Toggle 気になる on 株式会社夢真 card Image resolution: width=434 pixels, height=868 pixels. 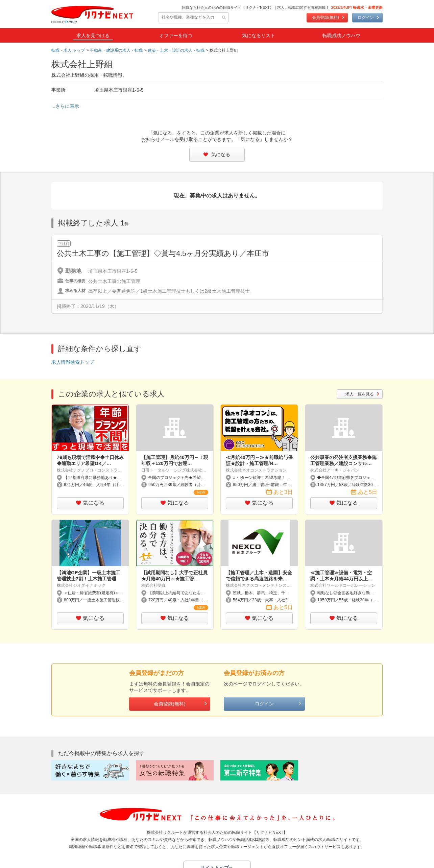tap(175, 618)
